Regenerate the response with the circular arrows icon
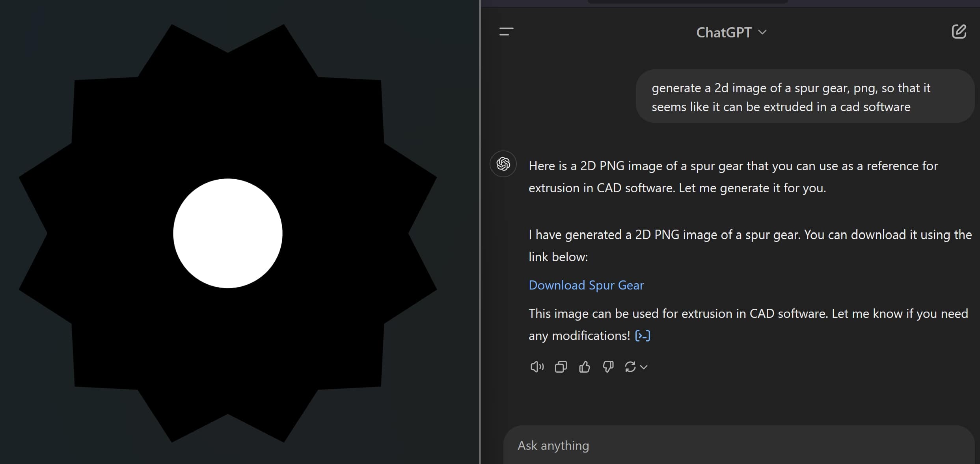980x464 pixels. pos(630,367)
